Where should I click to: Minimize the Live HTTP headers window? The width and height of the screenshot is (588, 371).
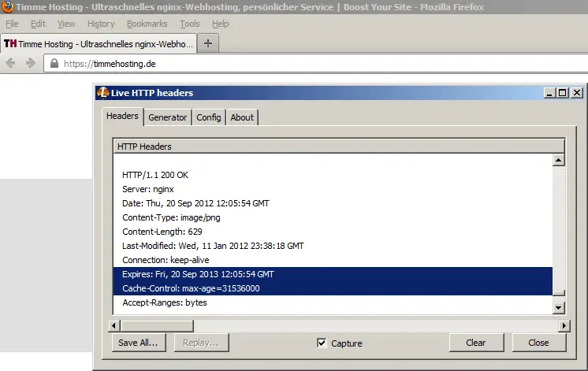[549, 93]
